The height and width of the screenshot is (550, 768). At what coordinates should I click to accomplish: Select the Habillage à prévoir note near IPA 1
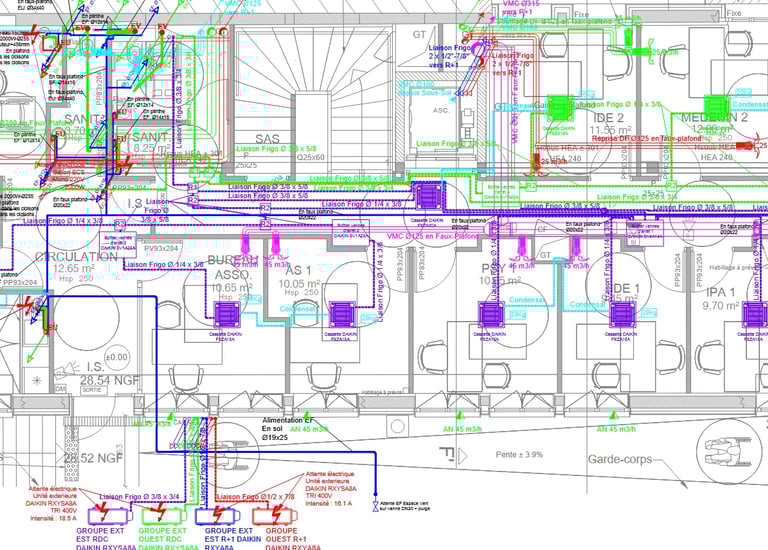point(732,267)
